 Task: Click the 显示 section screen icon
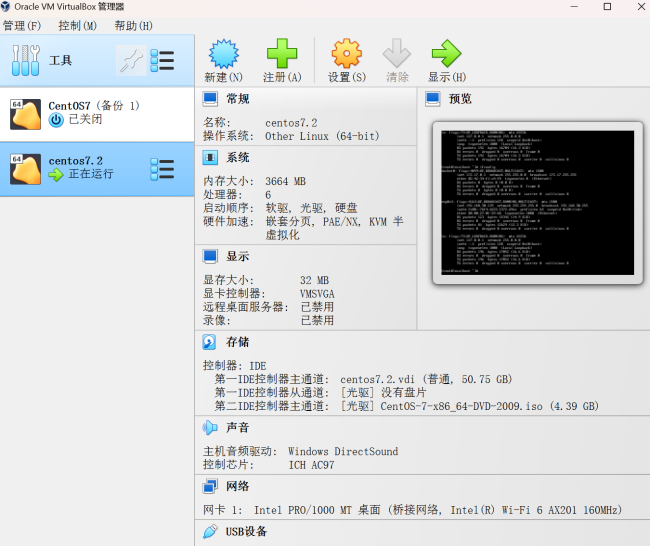click(210, 257)
